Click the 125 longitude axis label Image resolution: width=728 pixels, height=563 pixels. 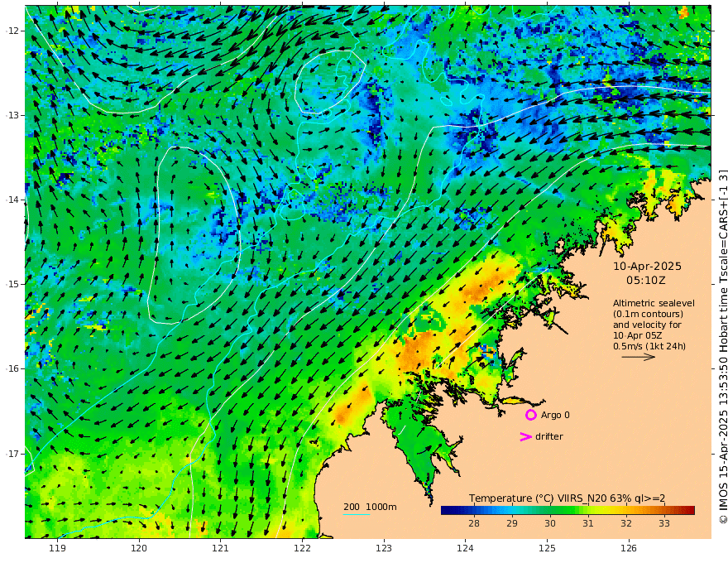point(547,548)
